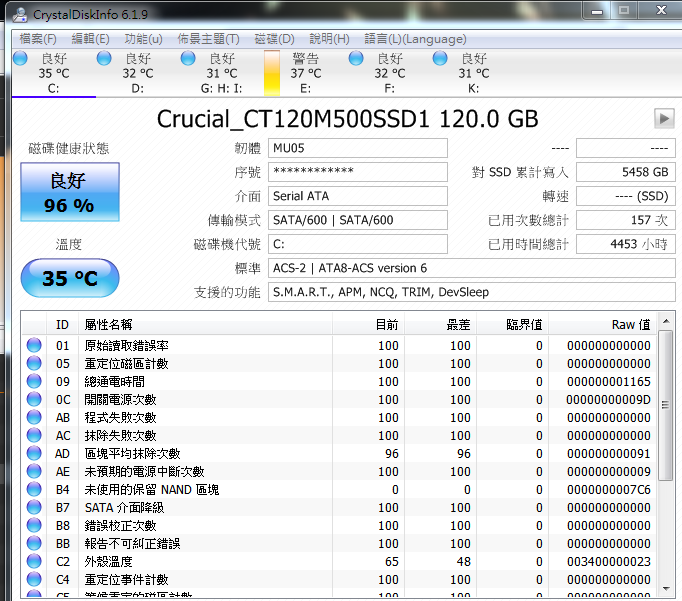The height and width of the screenshot is (601, 682).
Task: Click the CrystalDiskInfo title bar app icon
Action: click(20, 15)
